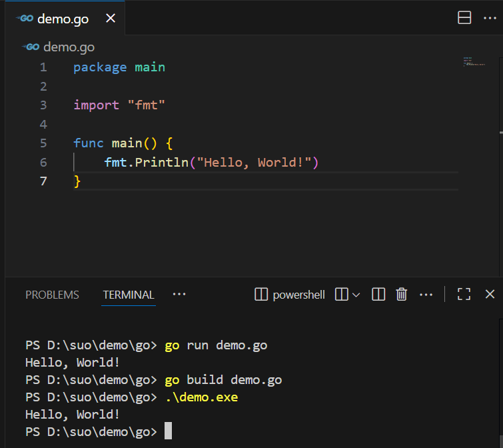The height and width of the screenshot is (448, 503).
Task: Open the launch profile dropdown chevron
Action: [x=356, y=295]
